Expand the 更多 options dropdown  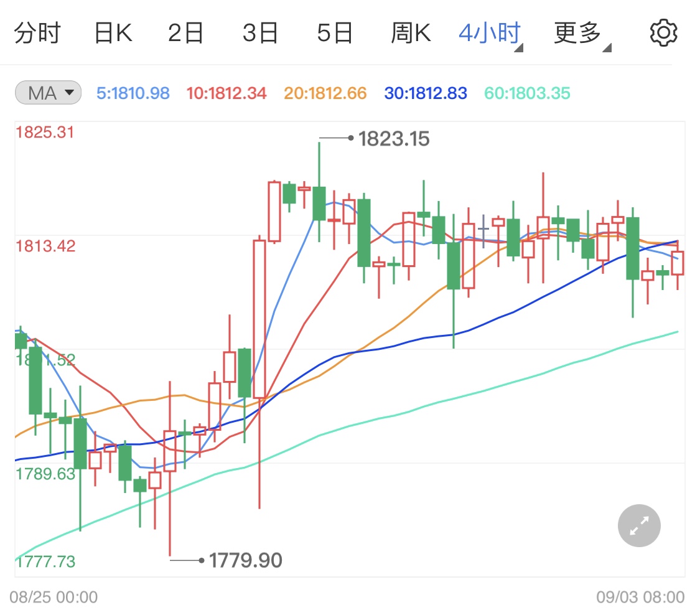(582, 34)
